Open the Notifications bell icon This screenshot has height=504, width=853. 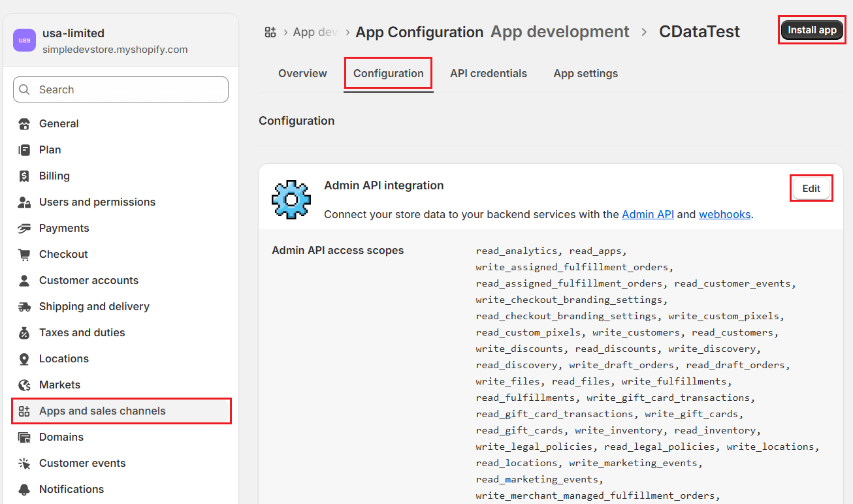24,490
